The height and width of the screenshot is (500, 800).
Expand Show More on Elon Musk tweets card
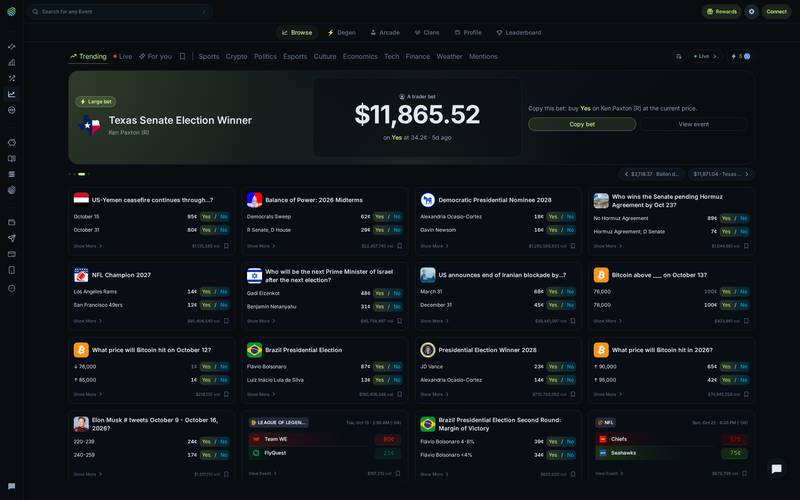pyautogui.click(x=87, y=474)
